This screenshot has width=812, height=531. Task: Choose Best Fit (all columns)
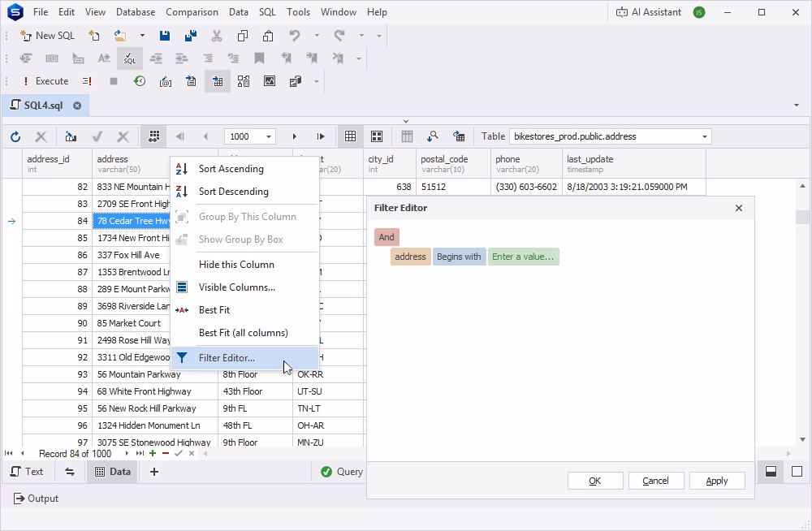coord(244,333)
